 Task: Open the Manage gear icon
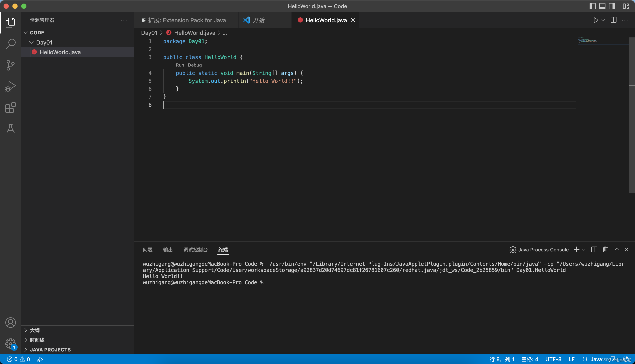11,344
